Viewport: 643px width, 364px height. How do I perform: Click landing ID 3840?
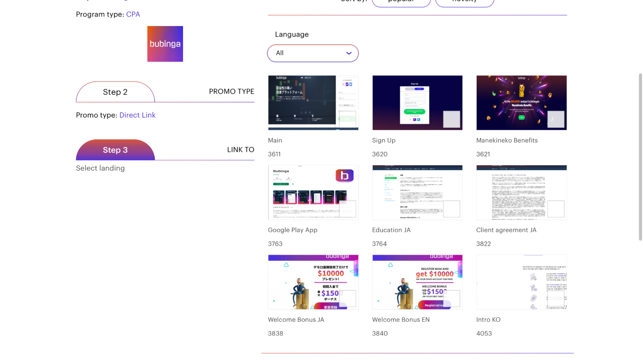tap(380, 333)
